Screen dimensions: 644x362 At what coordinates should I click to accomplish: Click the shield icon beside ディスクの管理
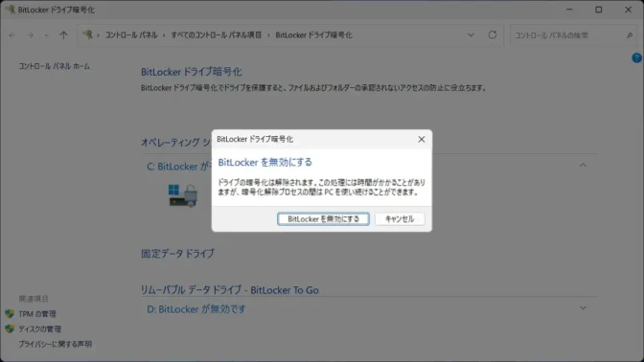point(10,328)
